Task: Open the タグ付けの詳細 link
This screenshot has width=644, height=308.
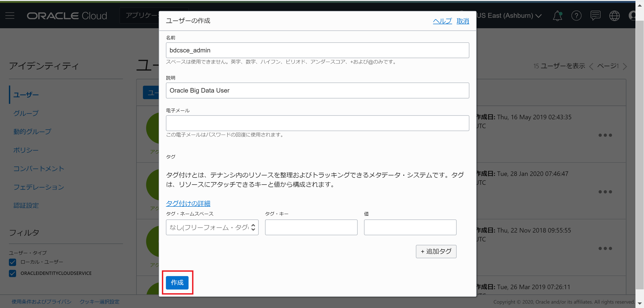Action: (188, 203)
